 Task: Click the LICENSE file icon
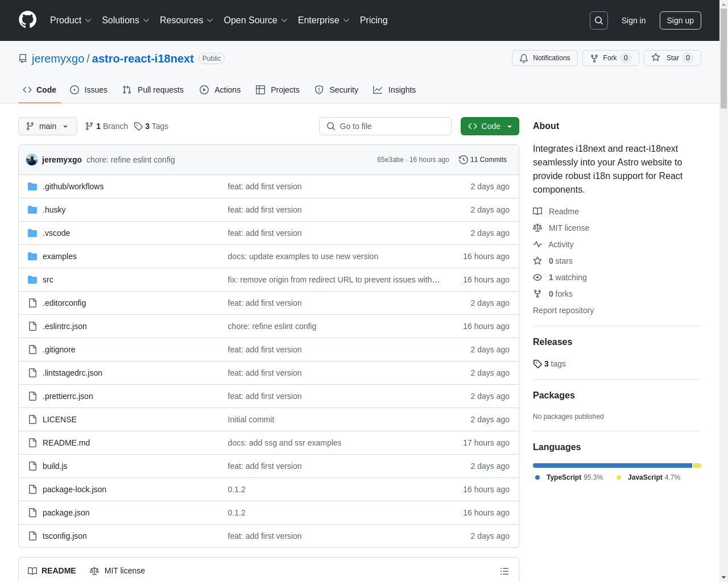(32, 419)
